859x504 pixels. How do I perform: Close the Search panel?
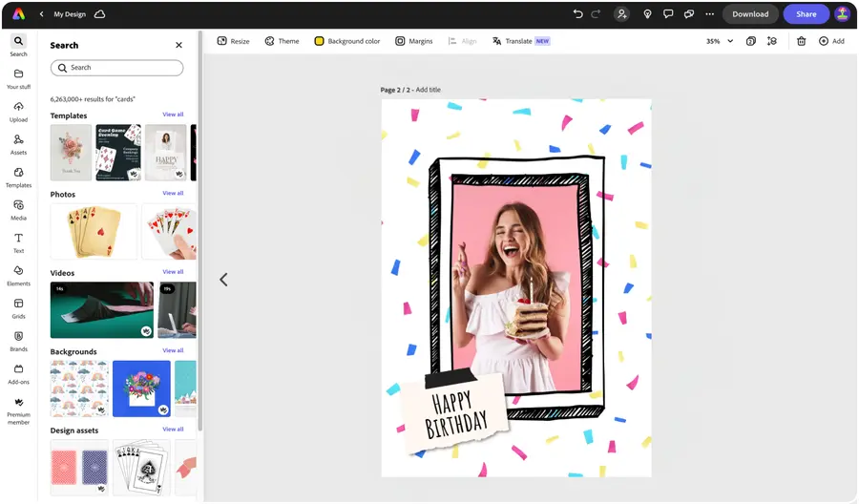178,45
